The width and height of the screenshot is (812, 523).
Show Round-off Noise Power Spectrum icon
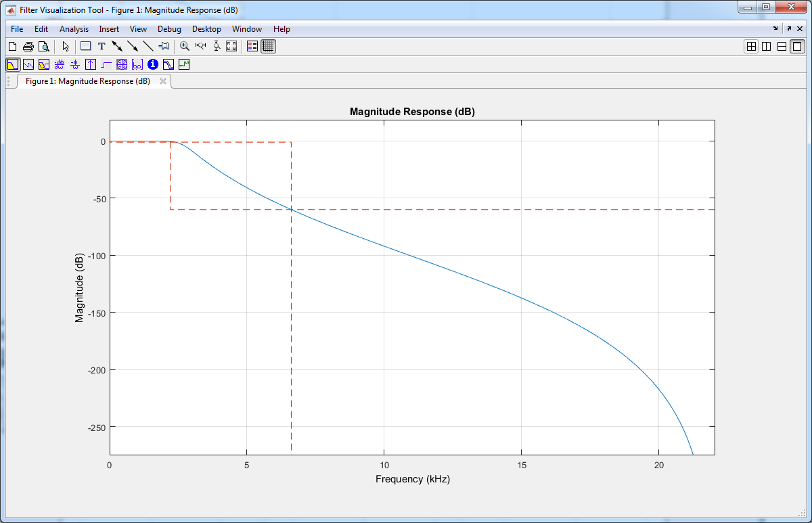pyautogui.click(x=184, y=64)
